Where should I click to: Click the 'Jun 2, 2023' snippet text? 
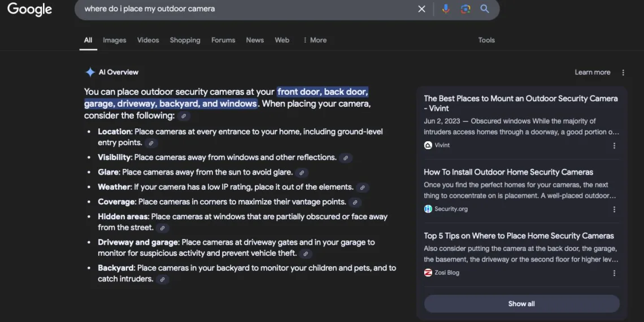(442, 121)
